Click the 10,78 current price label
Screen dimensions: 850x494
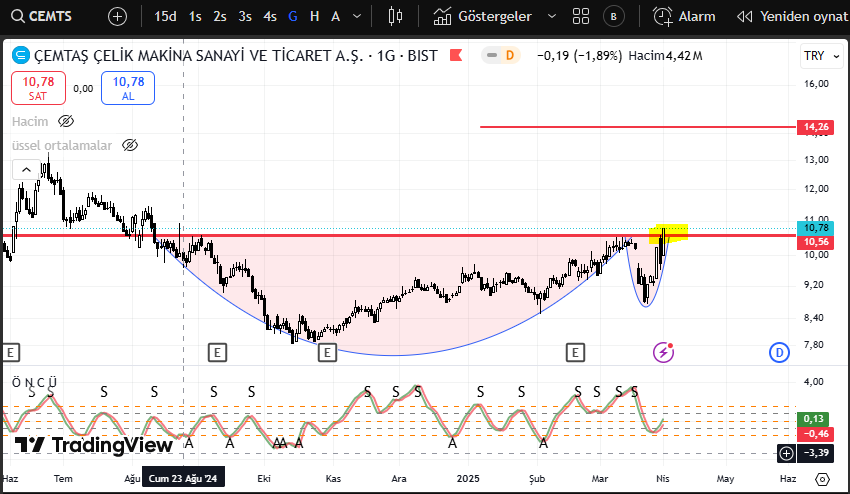[815, 228]
